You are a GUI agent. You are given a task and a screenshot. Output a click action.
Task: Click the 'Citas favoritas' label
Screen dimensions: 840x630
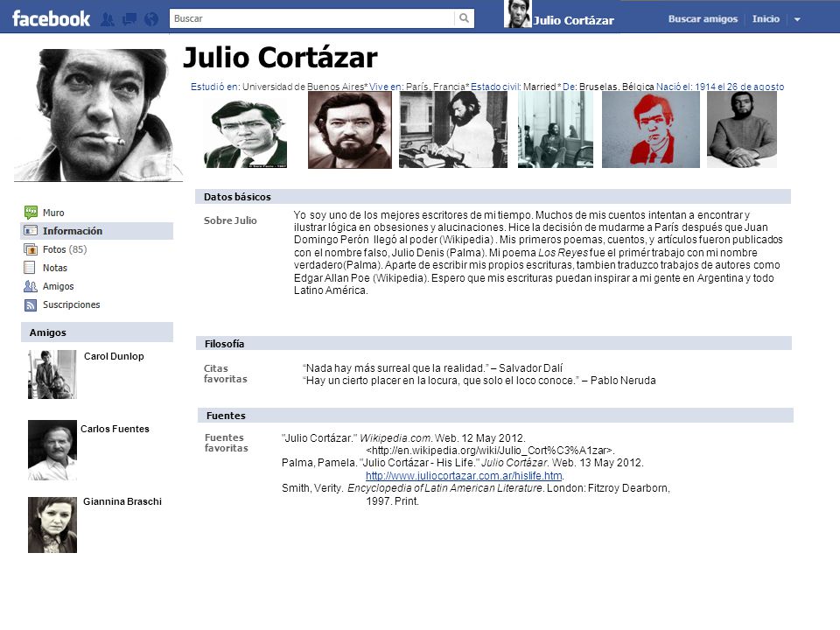coord(226,374)
